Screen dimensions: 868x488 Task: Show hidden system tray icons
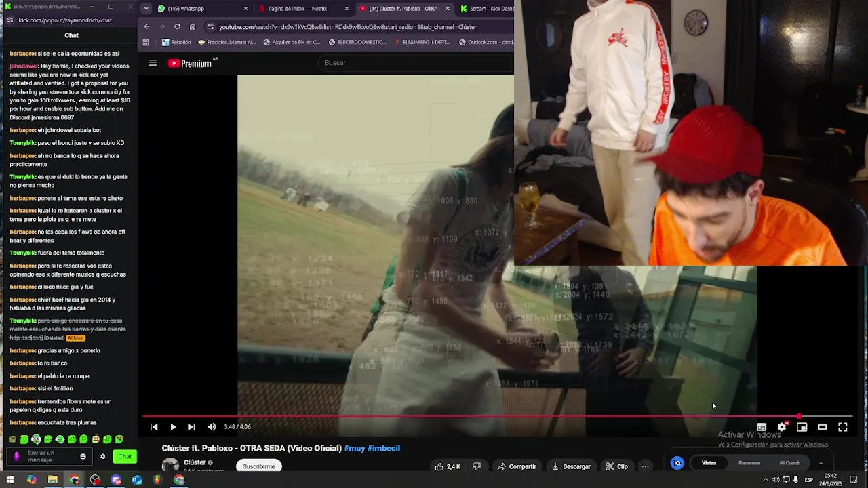[766, 480]
